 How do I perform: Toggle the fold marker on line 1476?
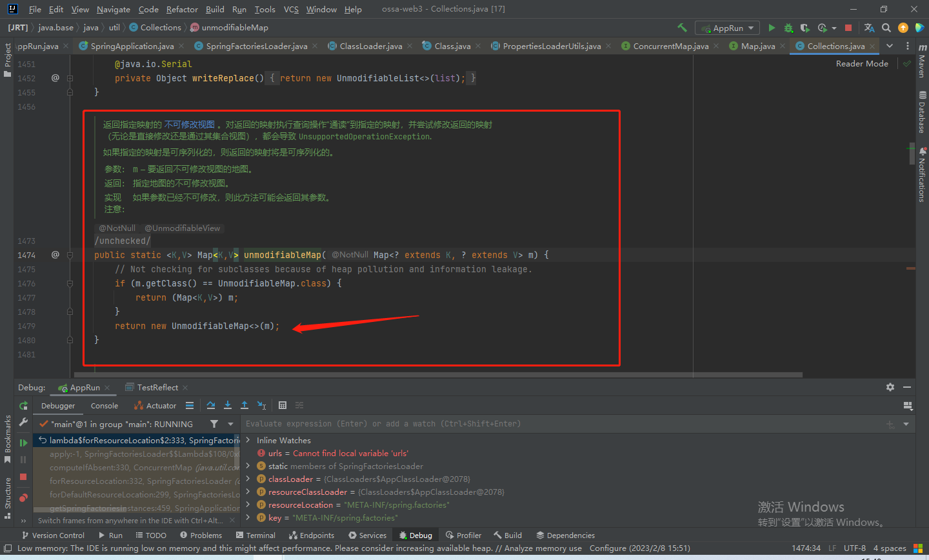70,283
